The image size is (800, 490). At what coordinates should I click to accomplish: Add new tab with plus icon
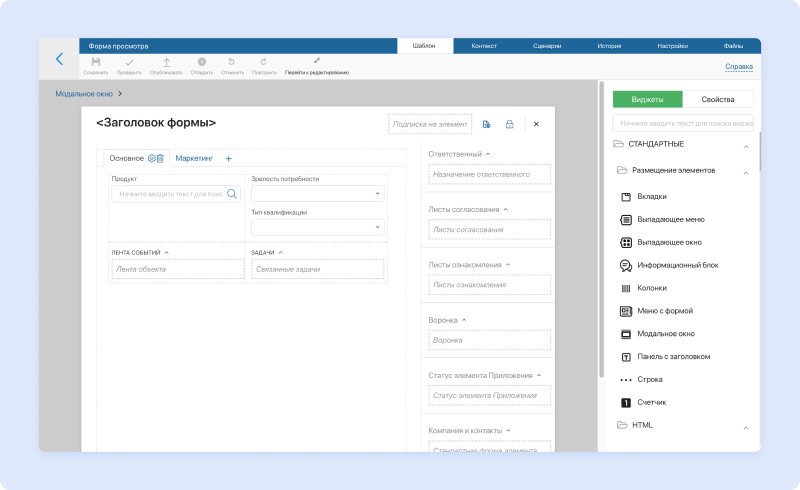(228, 158)
